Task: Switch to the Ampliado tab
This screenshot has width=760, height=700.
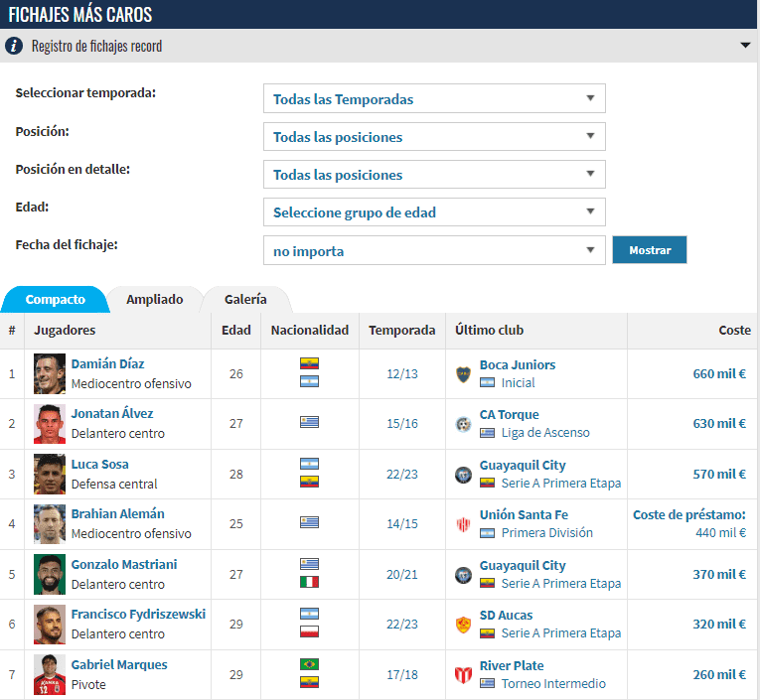Action: tap(155, 300)
